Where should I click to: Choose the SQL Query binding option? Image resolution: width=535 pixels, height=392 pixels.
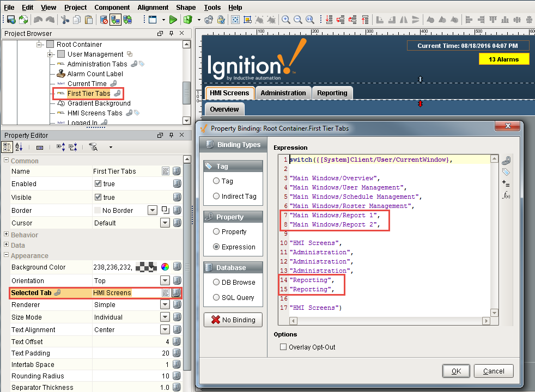(x=216, y=297)
